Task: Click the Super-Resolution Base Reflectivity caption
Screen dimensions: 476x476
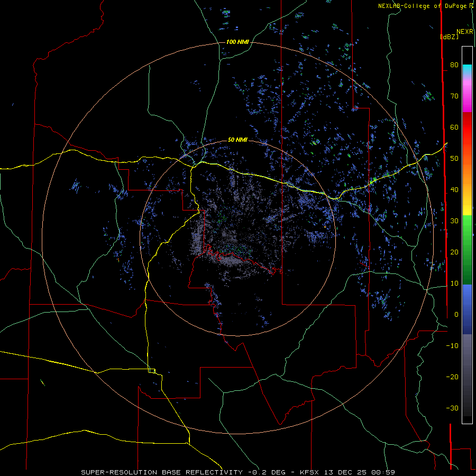Action: pos(162,472)
